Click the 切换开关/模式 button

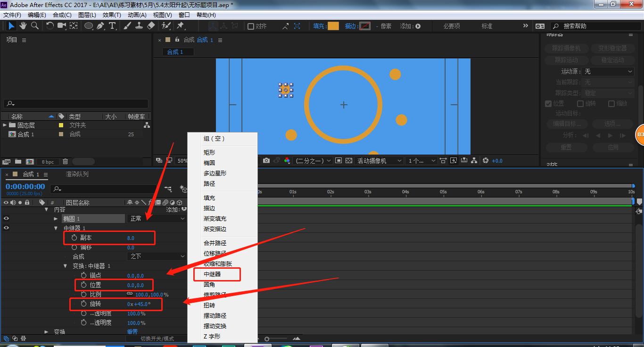157,339
